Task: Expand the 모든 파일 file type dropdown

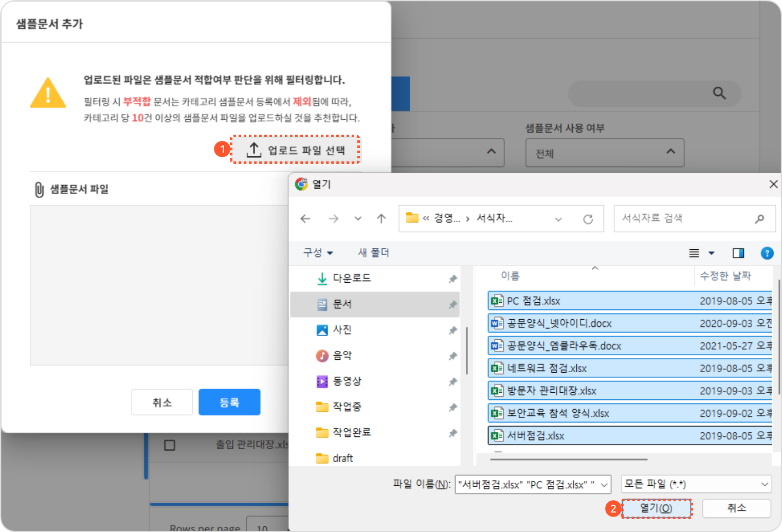Action: [696, 484]
